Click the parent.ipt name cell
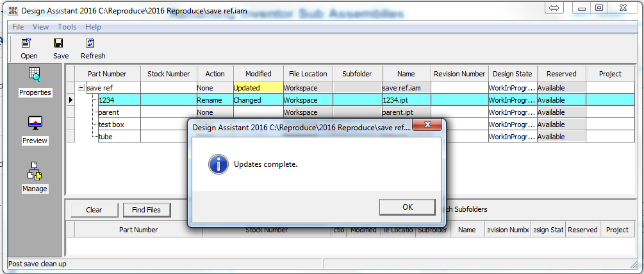 coord(406,112)
